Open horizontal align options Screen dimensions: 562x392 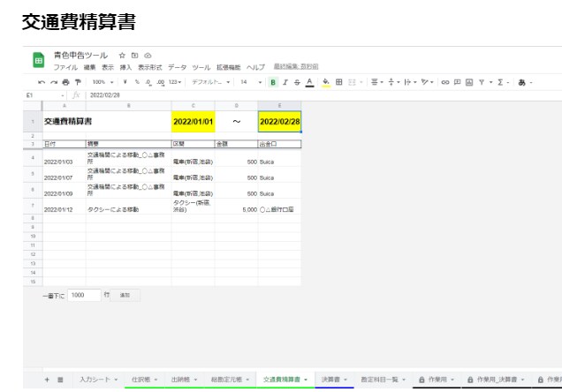tap(376, 82)
